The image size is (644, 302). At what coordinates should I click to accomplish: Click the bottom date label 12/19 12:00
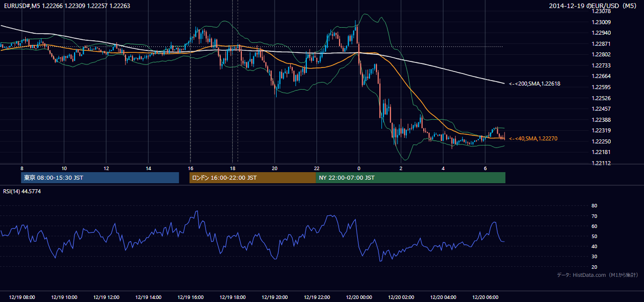(x=106, y=297)
